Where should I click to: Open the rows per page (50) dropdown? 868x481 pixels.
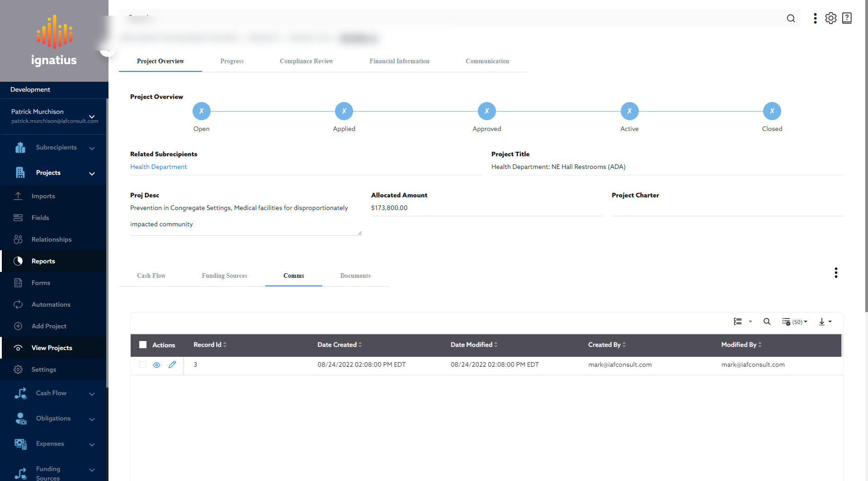pos(794,322)
